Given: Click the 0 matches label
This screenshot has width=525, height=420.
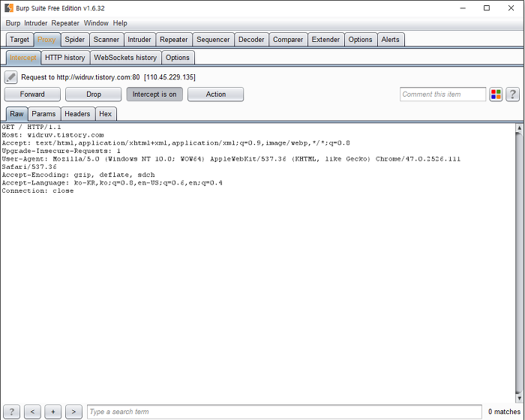Looking at the screenshot, I should (504, 412).
